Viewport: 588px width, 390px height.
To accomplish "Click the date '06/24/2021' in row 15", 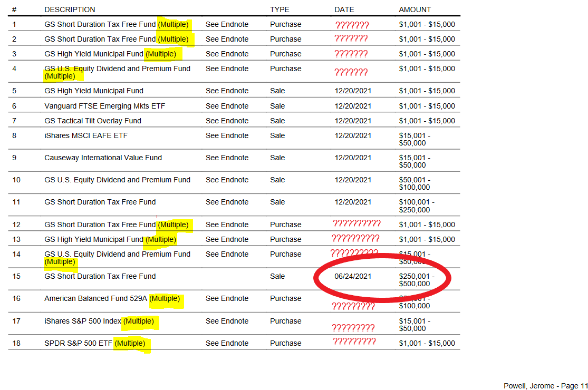I will (353, 276).
